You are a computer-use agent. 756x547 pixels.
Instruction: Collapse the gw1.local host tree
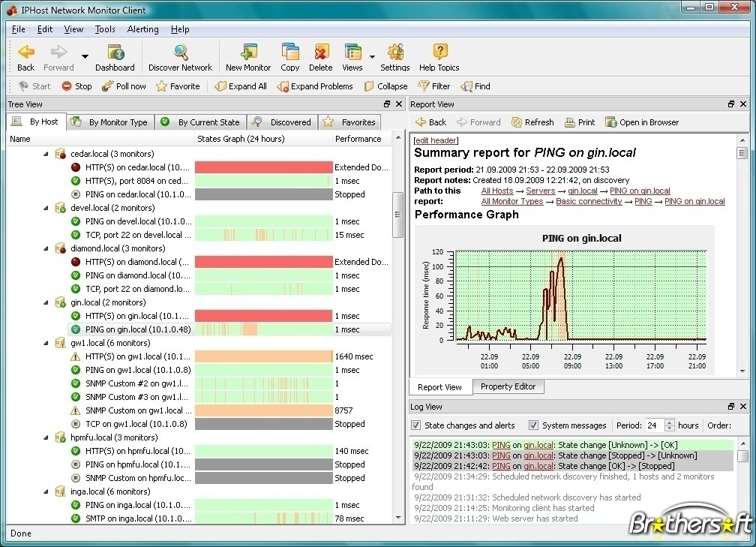click(x=46, y=342)
